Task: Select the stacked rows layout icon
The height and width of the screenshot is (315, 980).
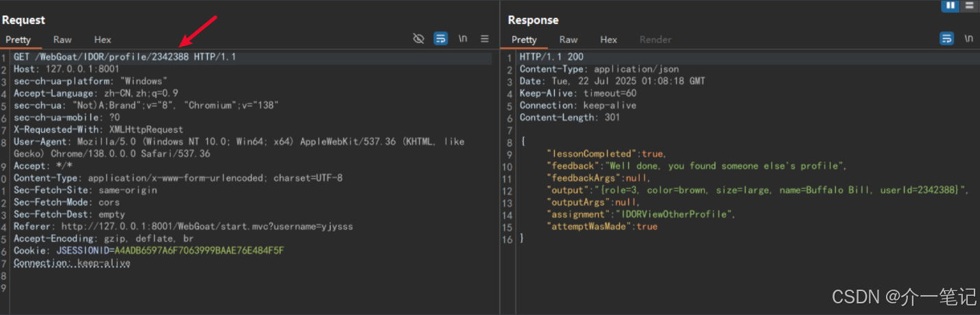Action: click(968, 5)
